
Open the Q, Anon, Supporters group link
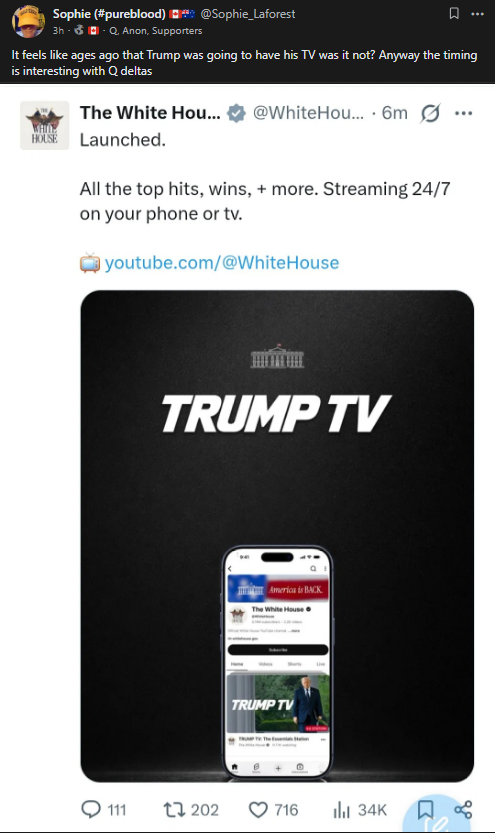point(156,31)
